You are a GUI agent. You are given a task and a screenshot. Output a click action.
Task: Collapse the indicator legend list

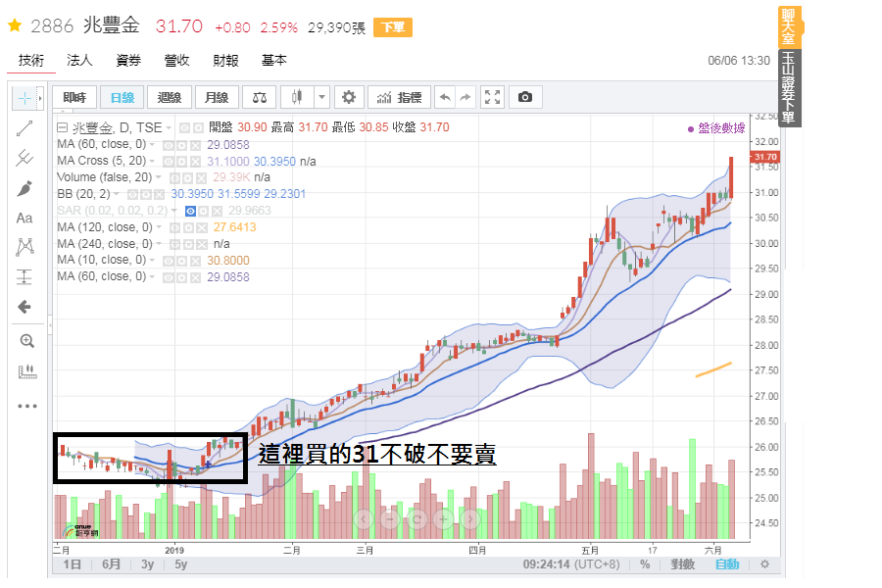click(63, 127)
